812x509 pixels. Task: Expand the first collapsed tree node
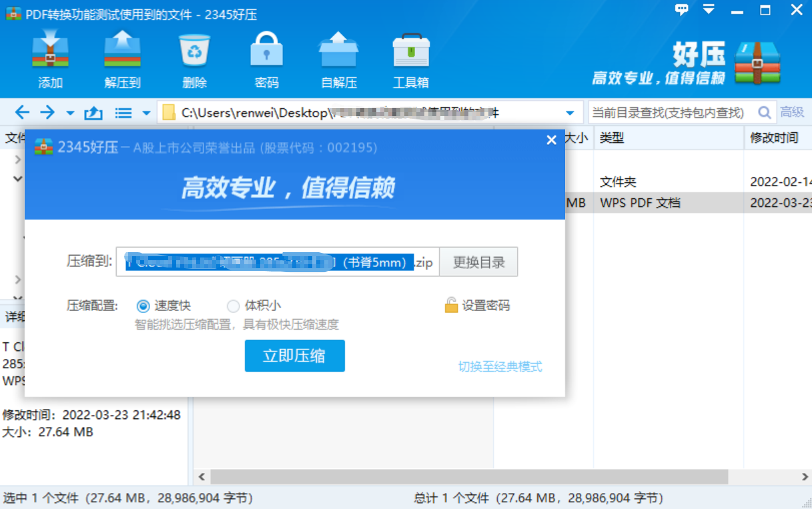pyautogui.click(x=18, y=159)
